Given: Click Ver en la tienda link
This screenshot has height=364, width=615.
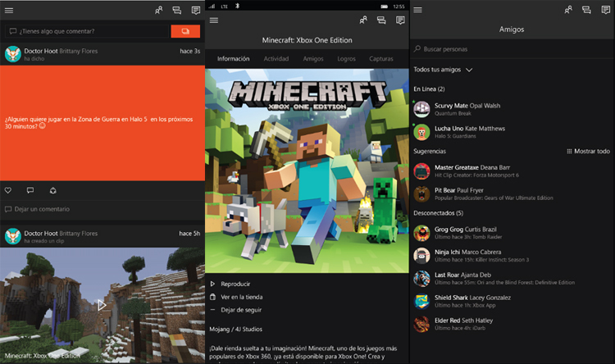Looking at the screenshot, I should pyautogui.click(x=241, y=297).
